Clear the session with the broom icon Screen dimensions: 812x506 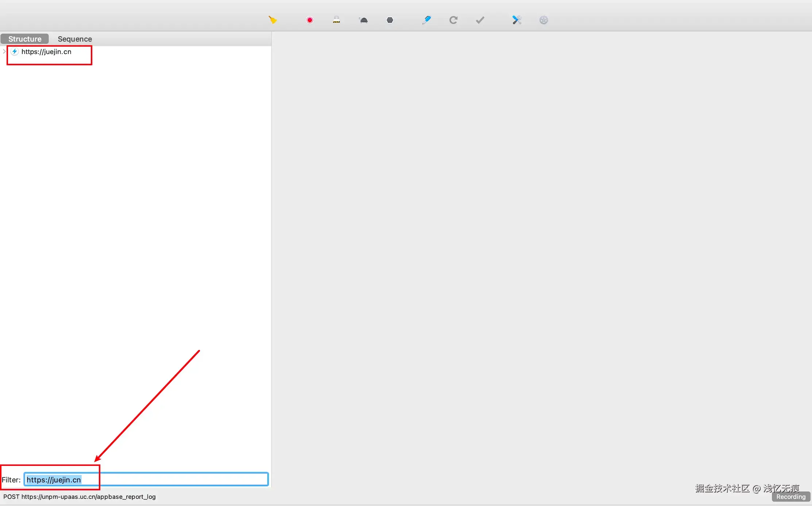point(272,20)
